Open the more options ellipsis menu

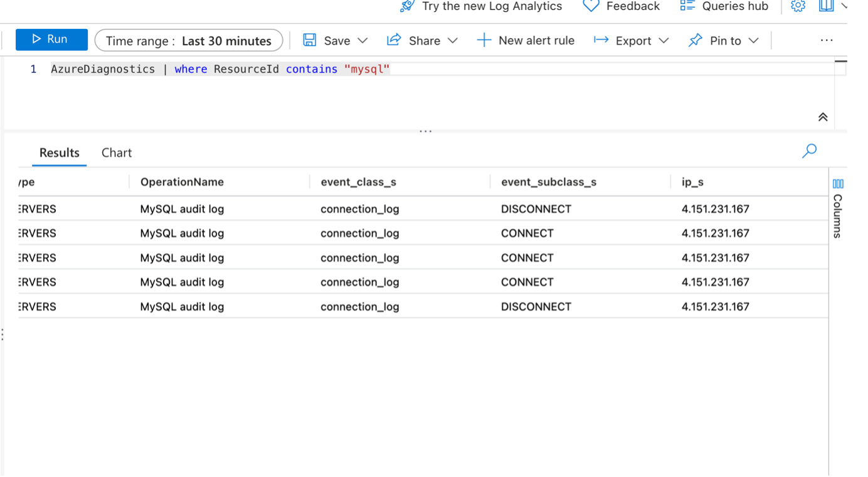coord(826,41)
